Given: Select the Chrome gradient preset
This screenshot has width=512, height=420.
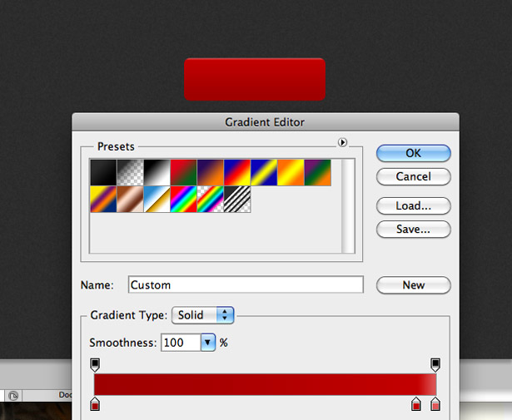Looking at the screenshot, I should click(x=157, y=200).
